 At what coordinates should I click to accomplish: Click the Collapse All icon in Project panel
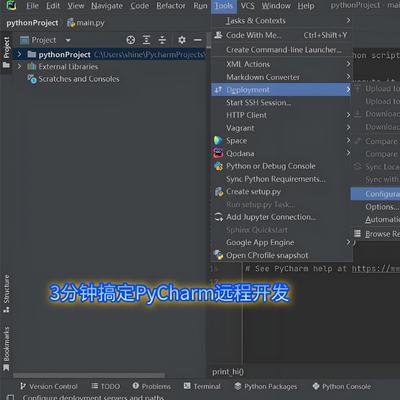point(162,40)
